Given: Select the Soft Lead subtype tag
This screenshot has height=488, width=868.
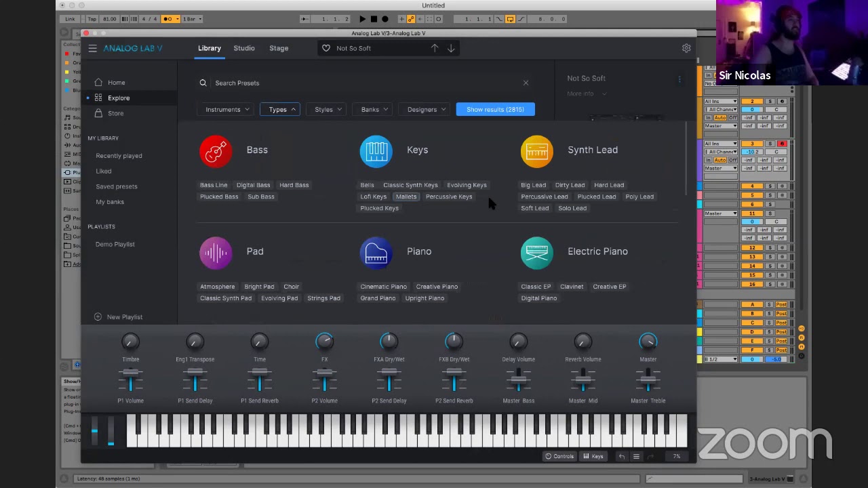Looking at the screenshot, I should (x=534, y=208).
